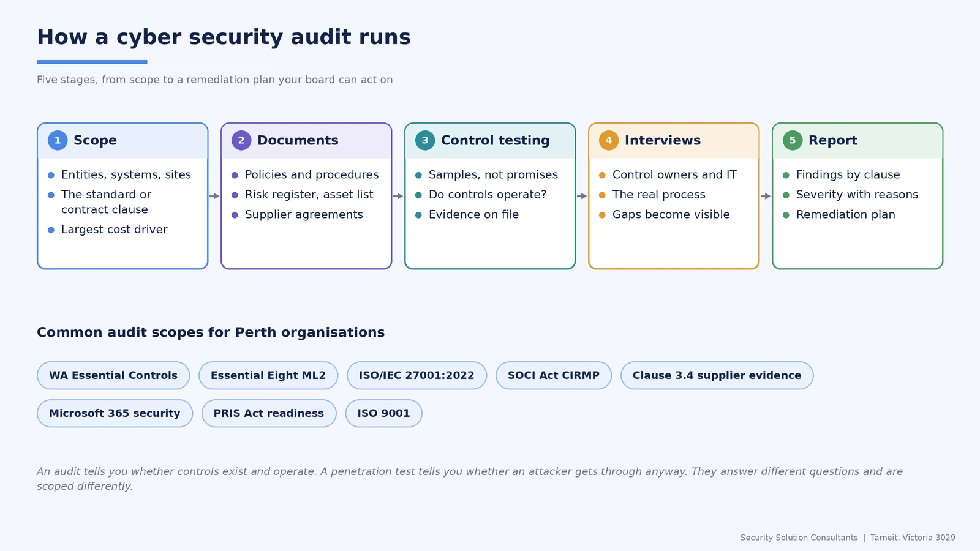980x551 pixels.
Task: Click 'Policies and procedures' bullet
Action: pos(312,175)
